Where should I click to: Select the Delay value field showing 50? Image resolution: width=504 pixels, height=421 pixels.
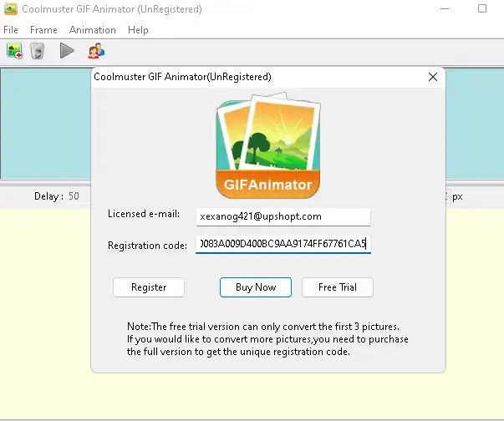(79, 196)
